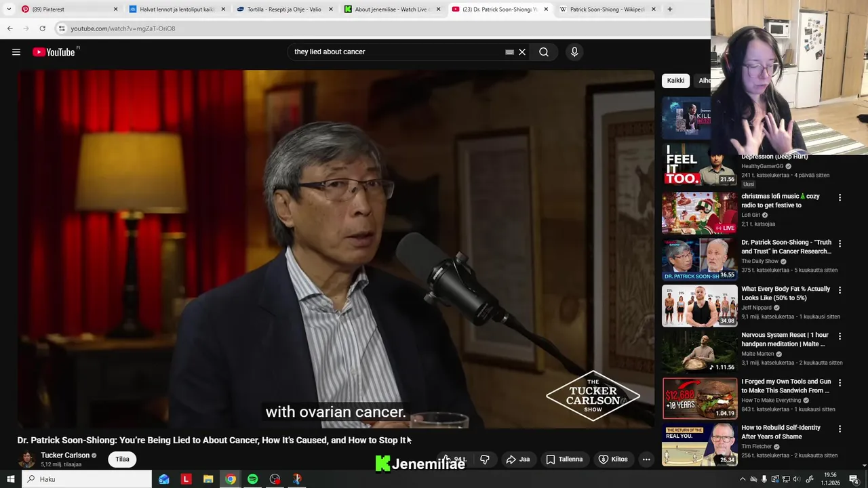The width and height of the screenshot is (868, 488).
Task: Open more actions three-dot menu below video
Action: [646, 460]
